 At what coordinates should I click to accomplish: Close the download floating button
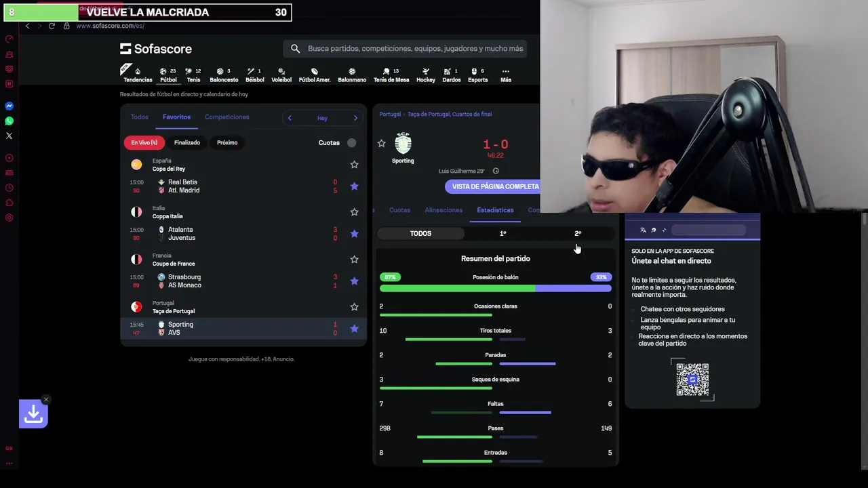tap(46, 399)
